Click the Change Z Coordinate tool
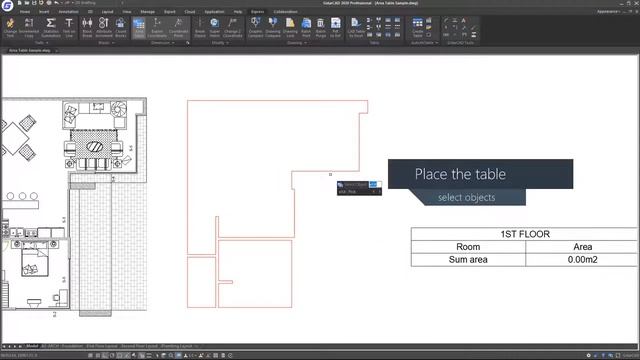The width and height of the screenshot is (640, 360). click(x=233, y=28)
